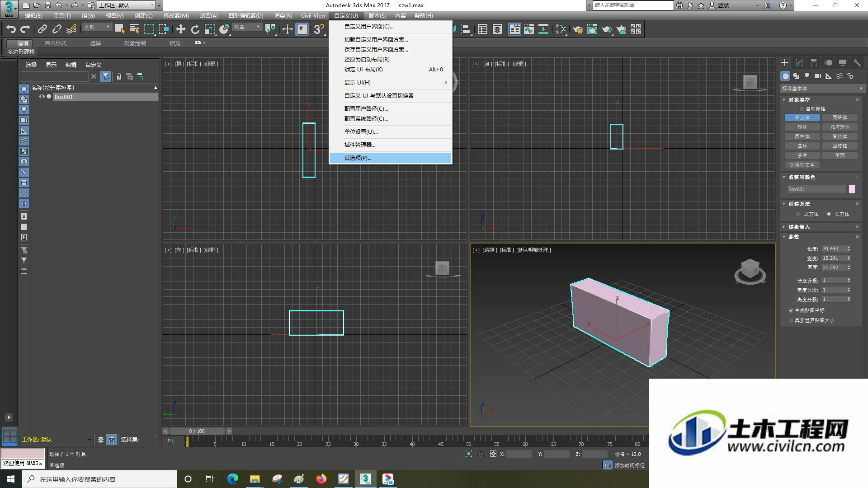Switch create category to Cameras
Screen dimensions: 868x488
click(x=818, y=76)
